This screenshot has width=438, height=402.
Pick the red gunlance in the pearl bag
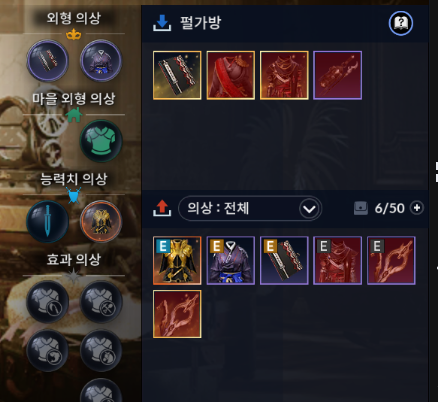coord(338,75)
